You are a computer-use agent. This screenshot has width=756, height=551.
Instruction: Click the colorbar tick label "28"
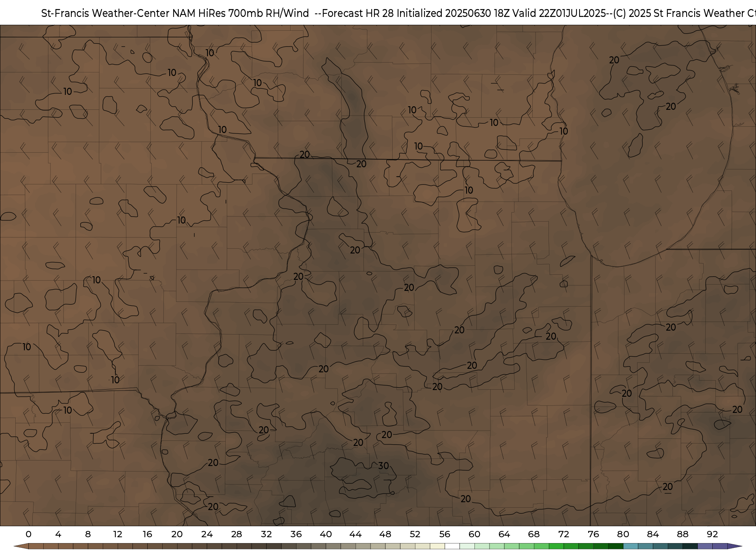[237, 534]
